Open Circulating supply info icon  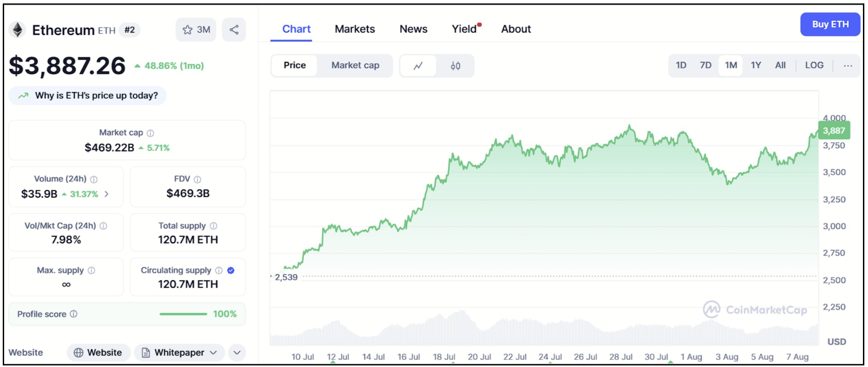pos(219,270)
